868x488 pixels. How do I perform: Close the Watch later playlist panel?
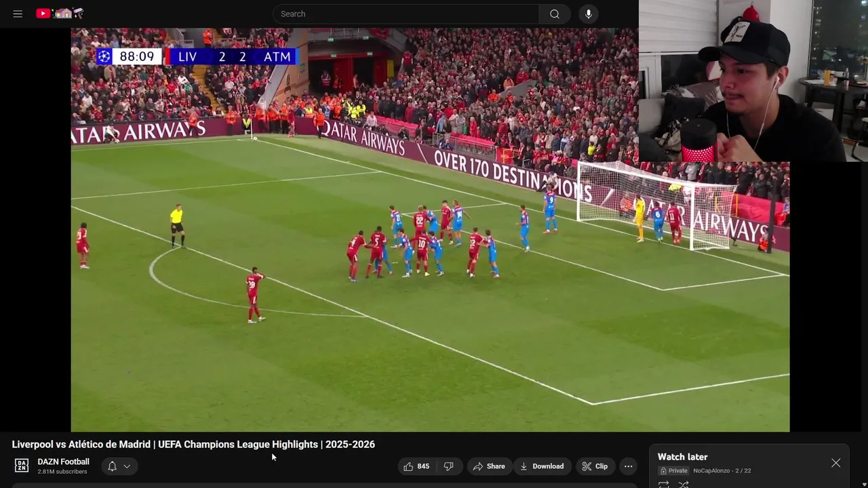835,463
